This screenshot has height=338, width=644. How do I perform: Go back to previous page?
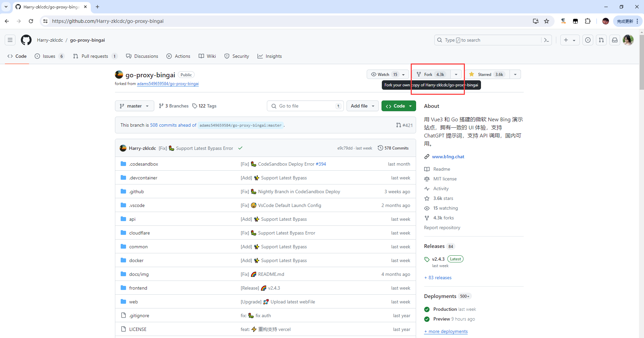[7, 21]
